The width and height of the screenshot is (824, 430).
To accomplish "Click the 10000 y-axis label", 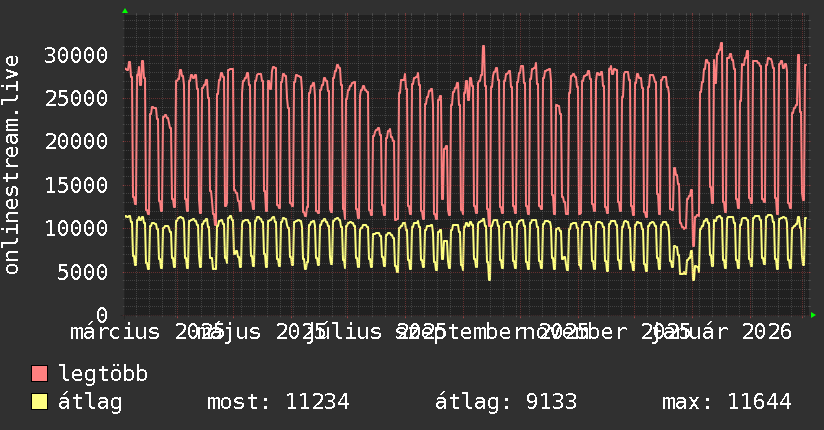I will point(76,228).
